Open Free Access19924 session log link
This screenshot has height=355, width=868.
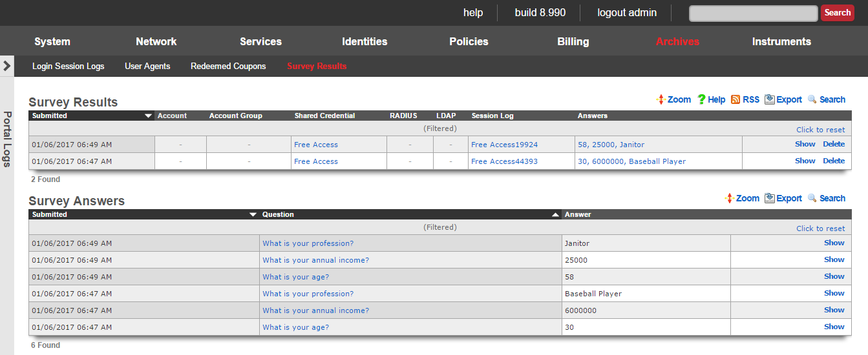point(504,145)
